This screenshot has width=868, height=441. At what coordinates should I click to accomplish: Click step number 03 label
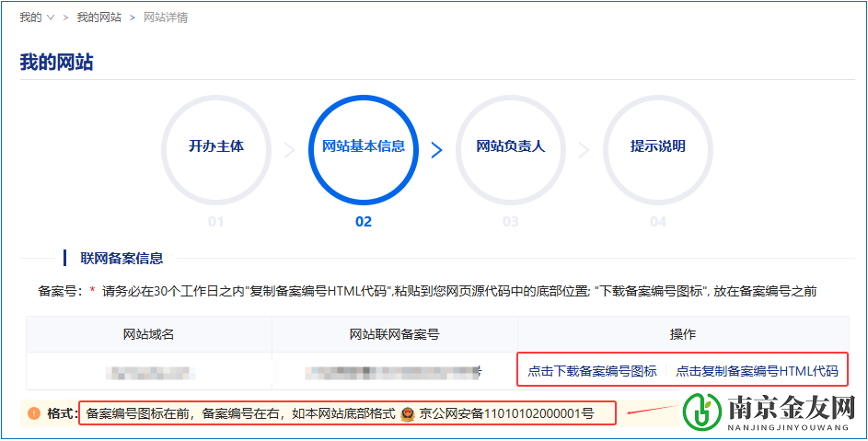pyautogui.click(x=510, y=222)
